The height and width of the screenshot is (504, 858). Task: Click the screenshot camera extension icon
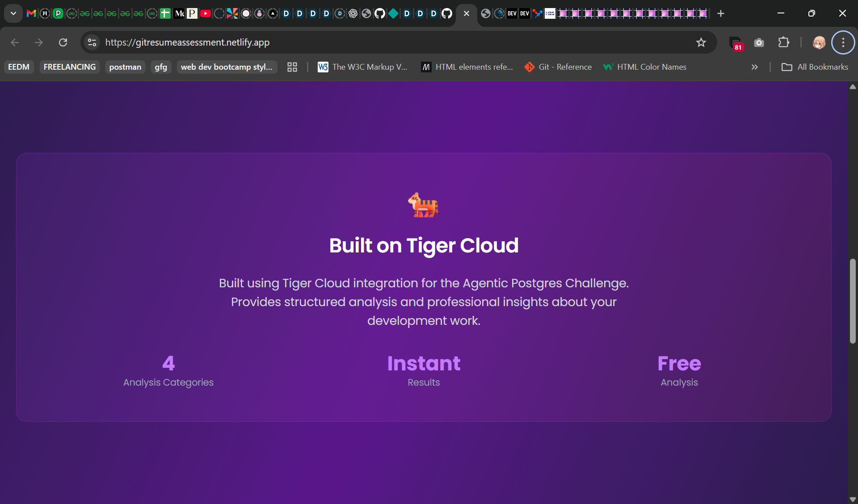[759, 42]
